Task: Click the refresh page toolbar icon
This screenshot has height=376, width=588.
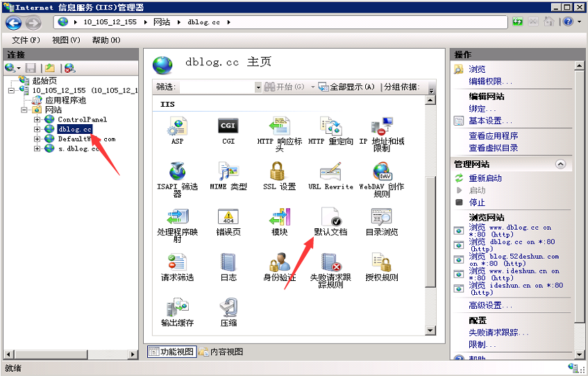Action: (x=517, y=22)
